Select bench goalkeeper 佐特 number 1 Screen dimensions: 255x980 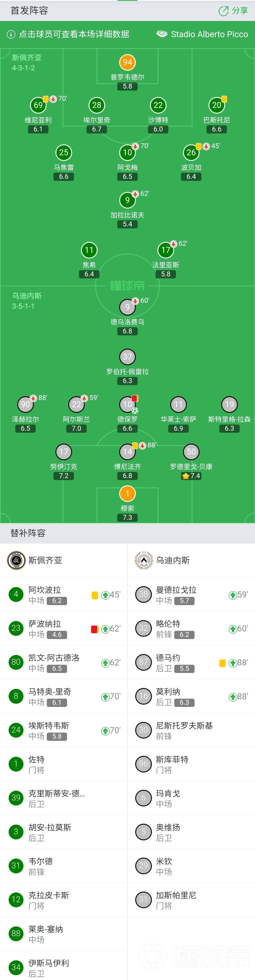click(64, 764)
